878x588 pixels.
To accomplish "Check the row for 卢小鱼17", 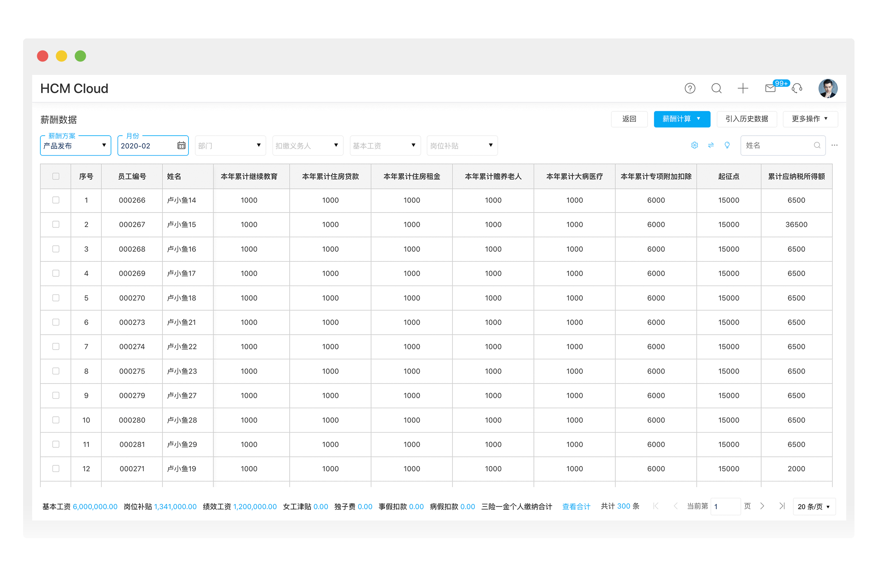I will pos(56,273).
